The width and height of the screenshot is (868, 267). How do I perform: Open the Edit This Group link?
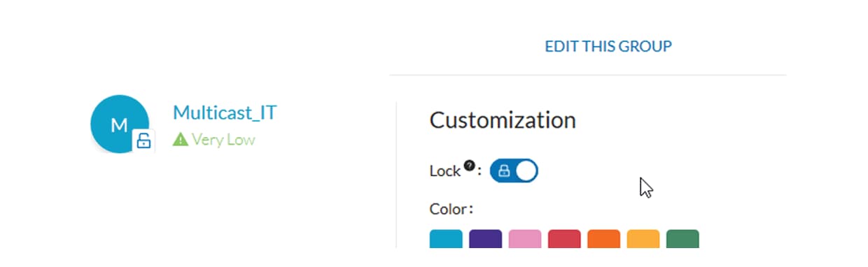point(608,46)
